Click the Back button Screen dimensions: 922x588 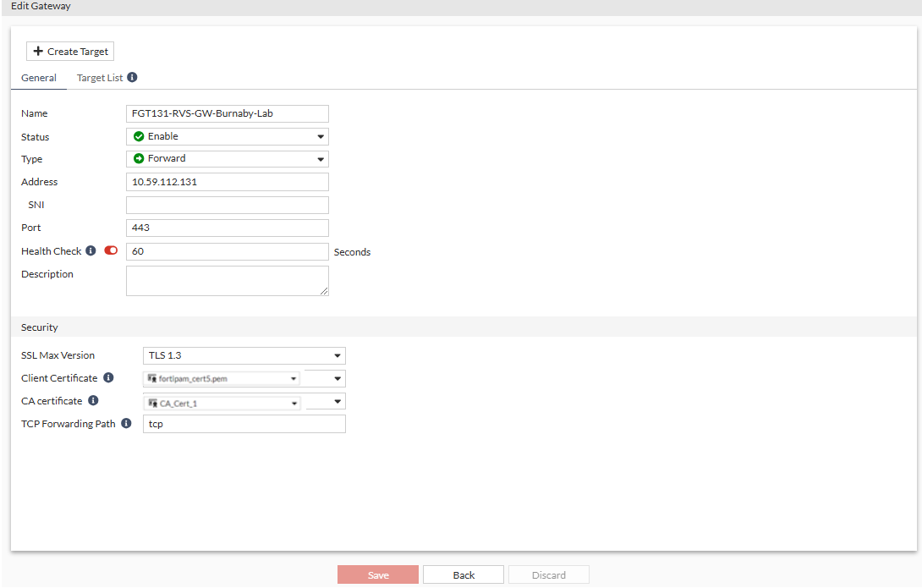[x=463, y=574]
